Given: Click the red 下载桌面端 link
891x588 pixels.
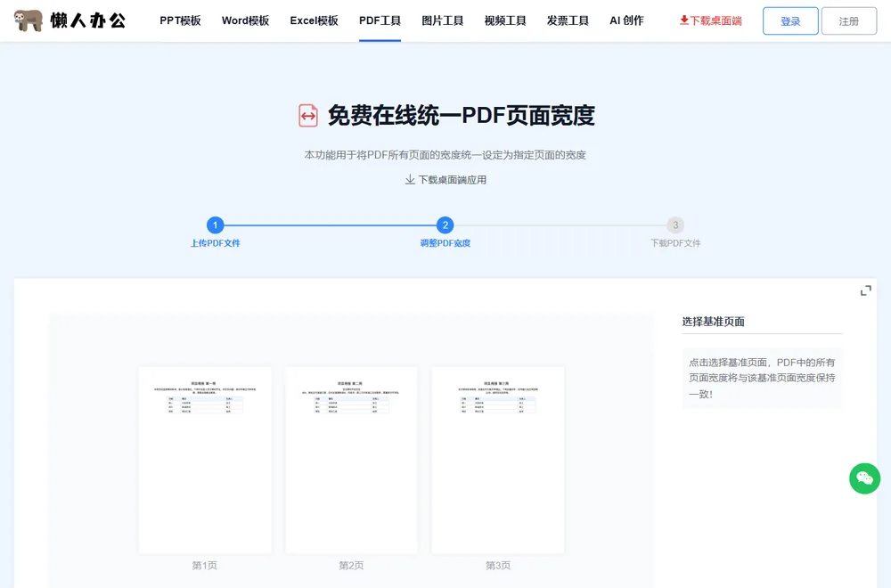Looking at the screenshot, I should (x=711, y=21).
